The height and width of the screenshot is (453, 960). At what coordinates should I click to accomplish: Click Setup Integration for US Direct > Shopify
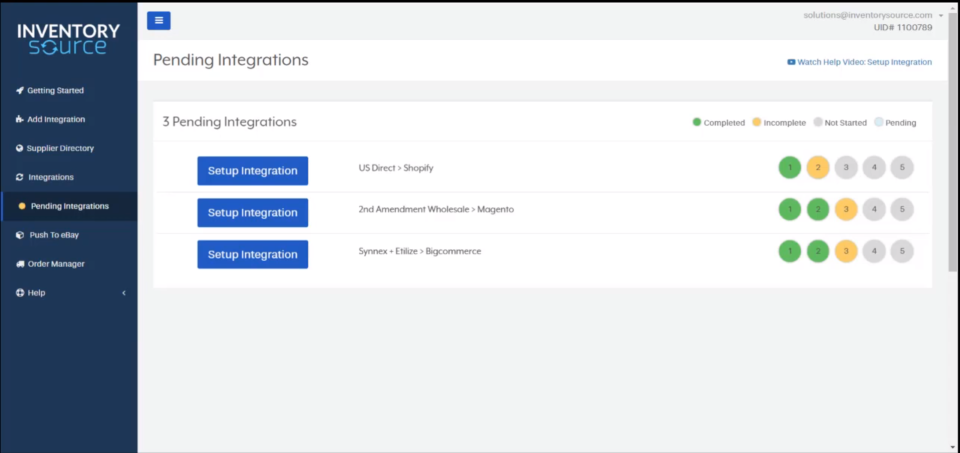pyautogui.click(x=252, y=171)
